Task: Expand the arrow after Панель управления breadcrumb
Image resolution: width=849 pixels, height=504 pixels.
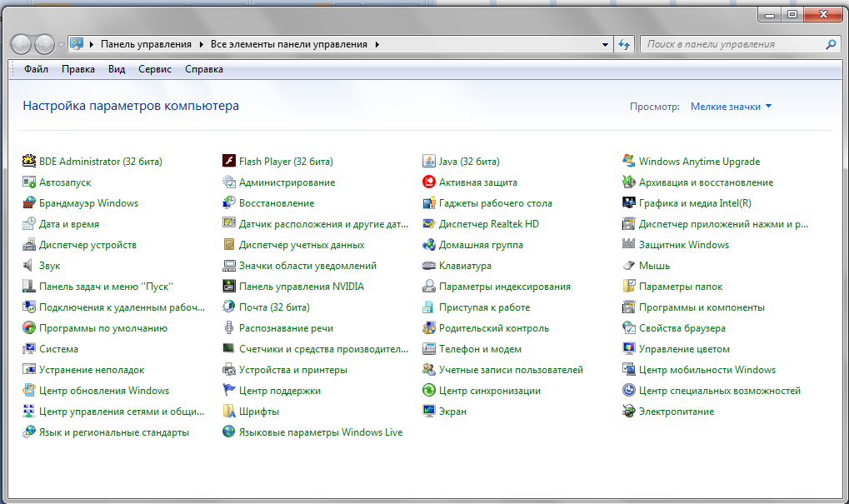Action: point(201,44)
